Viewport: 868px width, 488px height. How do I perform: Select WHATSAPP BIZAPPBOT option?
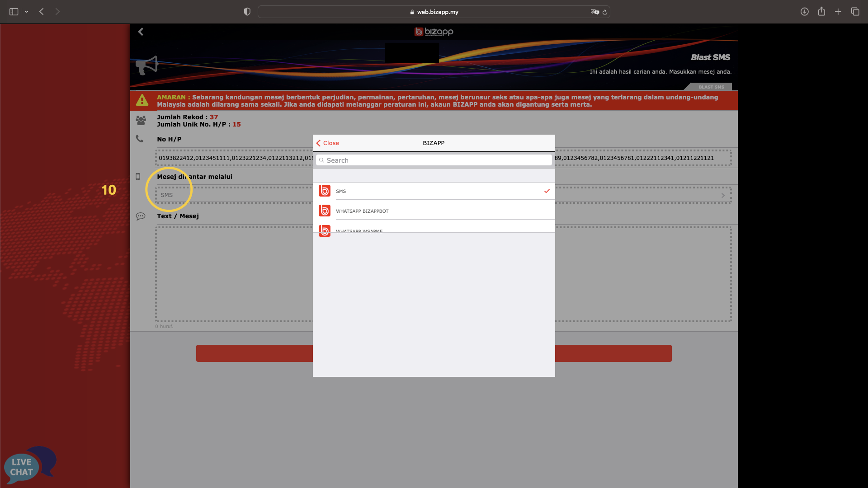[x=434, y=211]
